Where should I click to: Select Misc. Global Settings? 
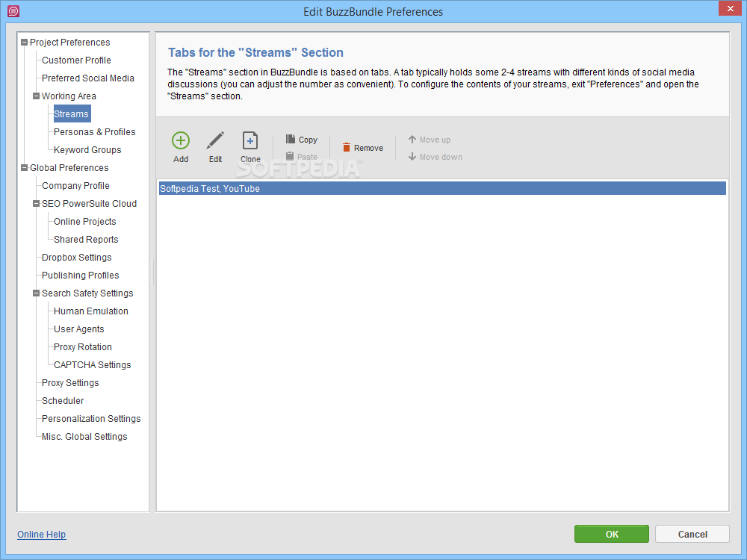(84, 437)
